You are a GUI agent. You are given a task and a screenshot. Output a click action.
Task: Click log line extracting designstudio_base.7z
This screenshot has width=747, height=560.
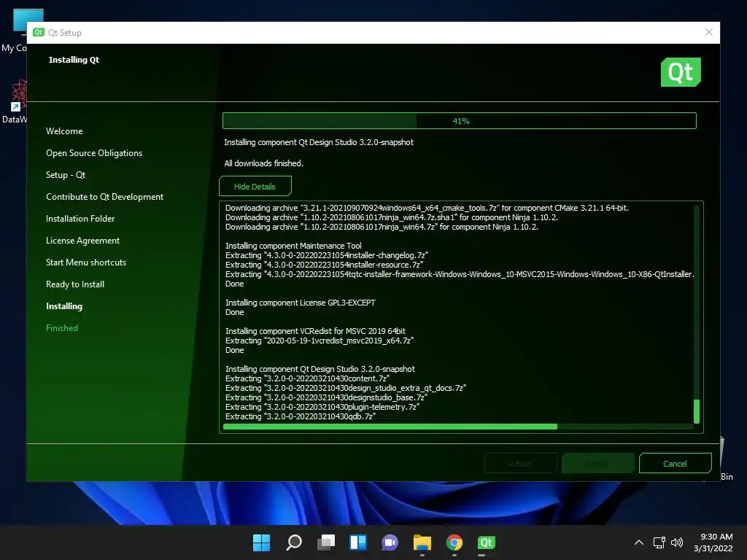[326, 397]
